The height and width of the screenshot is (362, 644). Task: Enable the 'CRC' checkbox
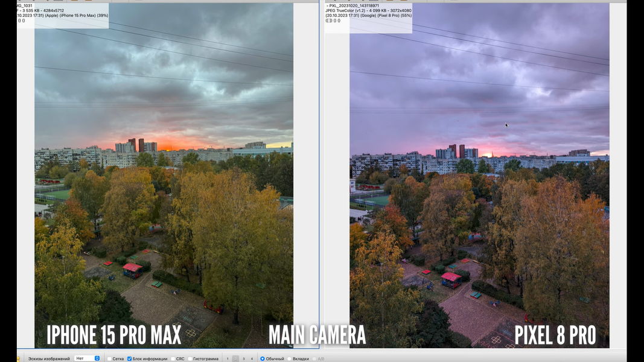[x=173, y=359]
